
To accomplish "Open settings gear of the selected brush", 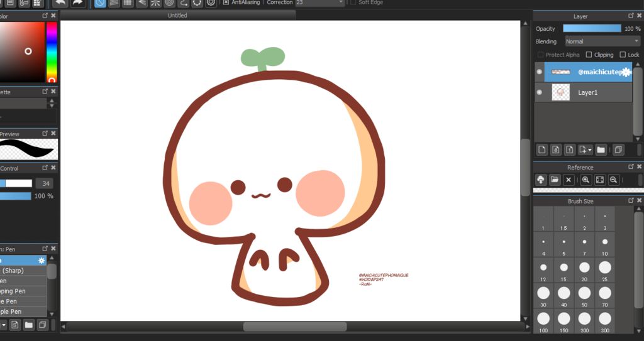I will [42, 261].
